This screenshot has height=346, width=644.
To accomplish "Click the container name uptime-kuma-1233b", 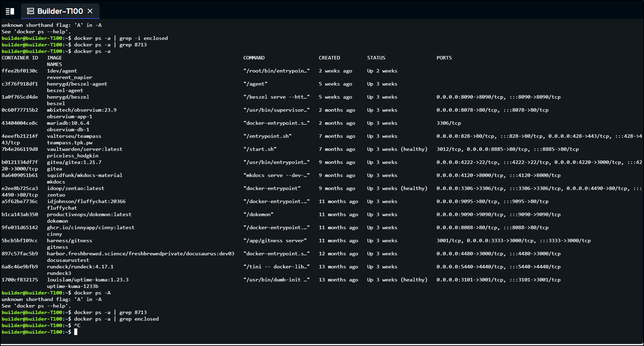I will click(x=73, y=286).
